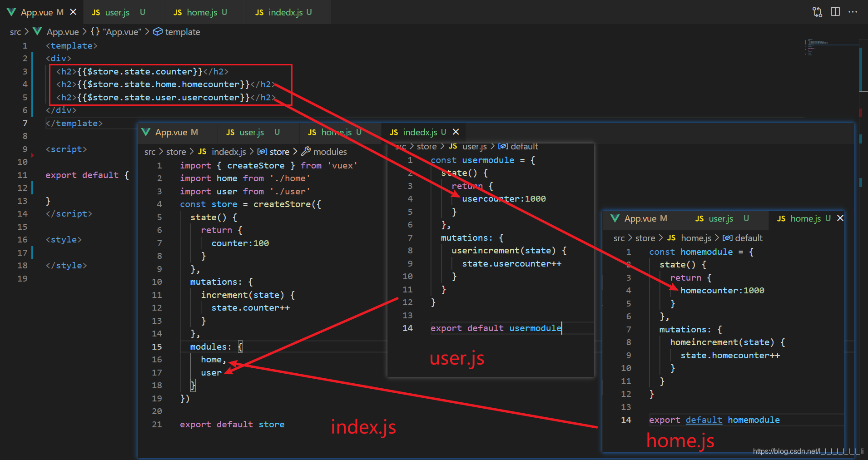Click the 'const store = createStore({' line

click(x=250, y=204)
